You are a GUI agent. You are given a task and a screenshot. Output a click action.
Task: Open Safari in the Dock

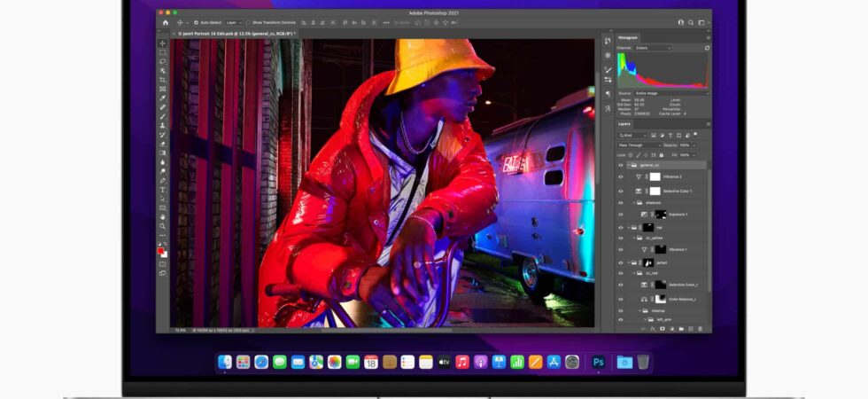(x=261, y=362)
